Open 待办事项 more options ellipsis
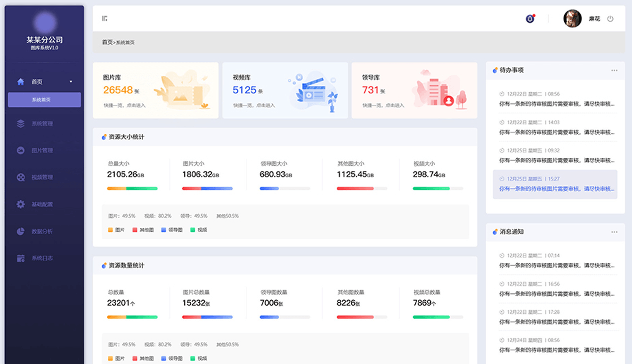Screen dimensions: 632x364 (x=614, y=71)
